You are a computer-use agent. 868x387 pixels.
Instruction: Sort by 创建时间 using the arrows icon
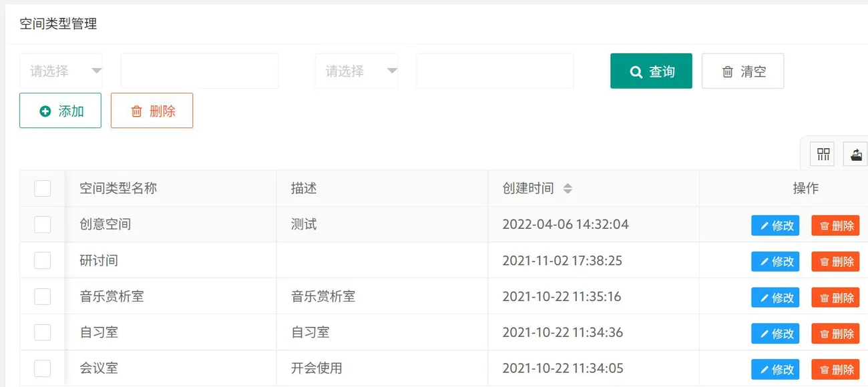pyautogui.click(x=568, y=189)
